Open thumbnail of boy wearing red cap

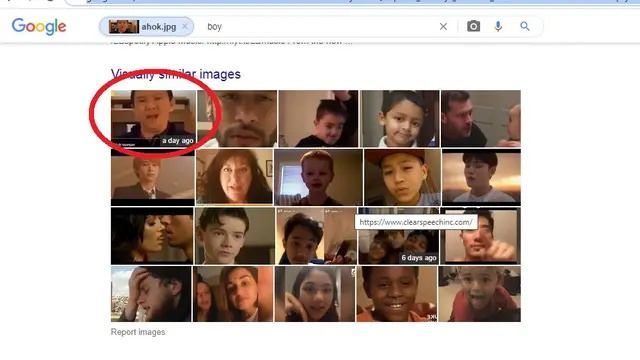pyautogui.click(x=402, y=177)
